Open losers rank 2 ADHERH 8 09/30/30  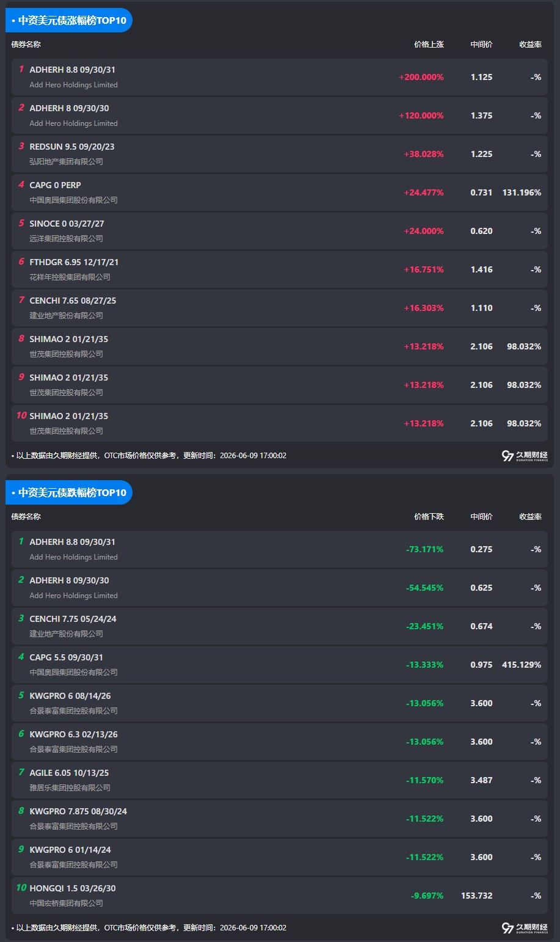click(280, 588)
